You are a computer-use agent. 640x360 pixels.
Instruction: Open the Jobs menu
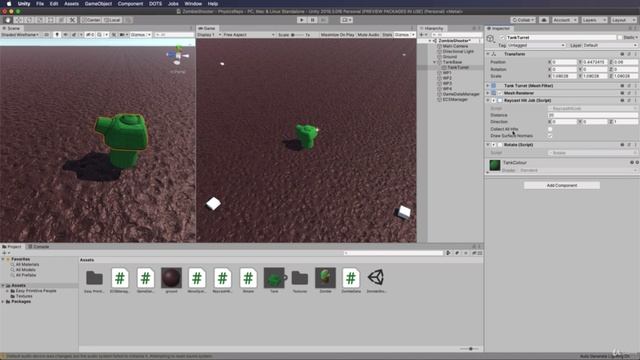(x=173, y=4)
